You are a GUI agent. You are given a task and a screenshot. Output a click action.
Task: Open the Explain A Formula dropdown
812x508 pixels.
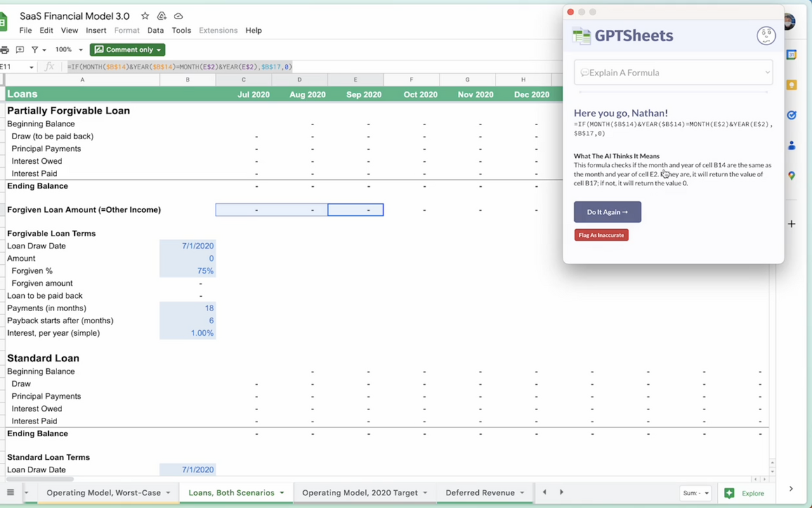point(673,72)
